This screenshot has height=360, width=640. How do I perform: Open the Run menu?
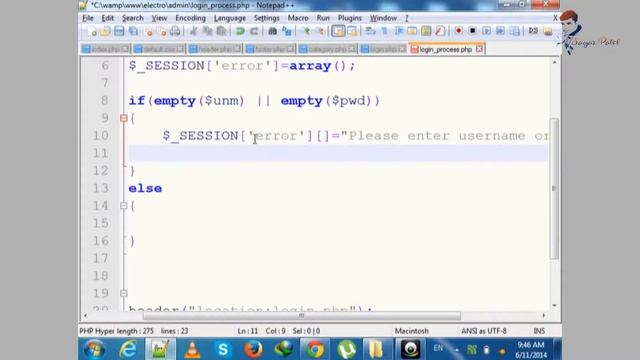pos(323,18)
